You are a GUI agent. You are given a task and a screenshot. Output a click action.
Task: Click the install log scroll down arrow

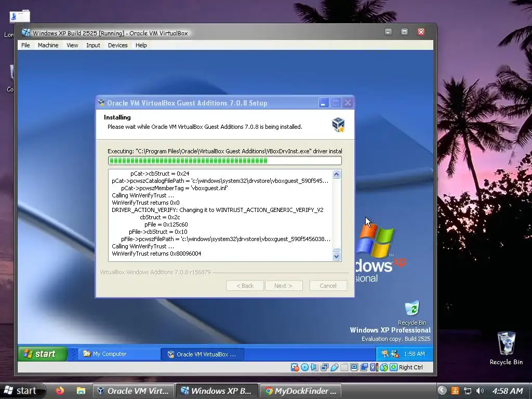point(336,256)
